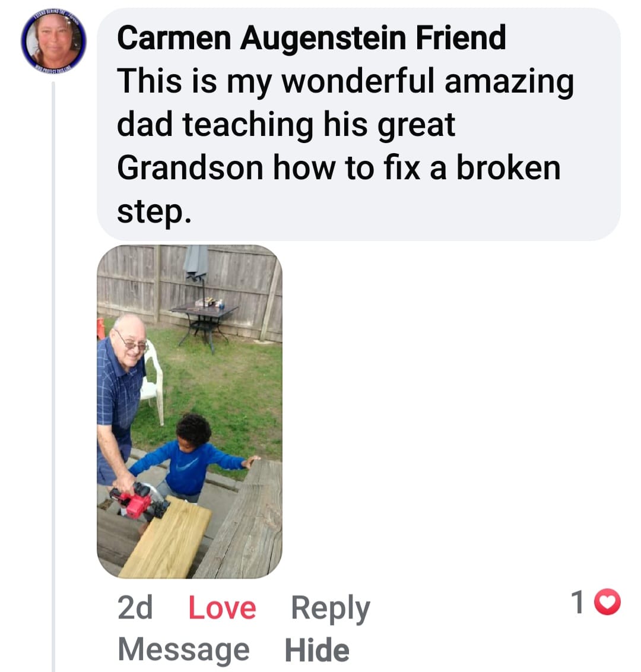
Task: Open the commenter name Carmen Augenstein Friend
Action: coord(312,38)
